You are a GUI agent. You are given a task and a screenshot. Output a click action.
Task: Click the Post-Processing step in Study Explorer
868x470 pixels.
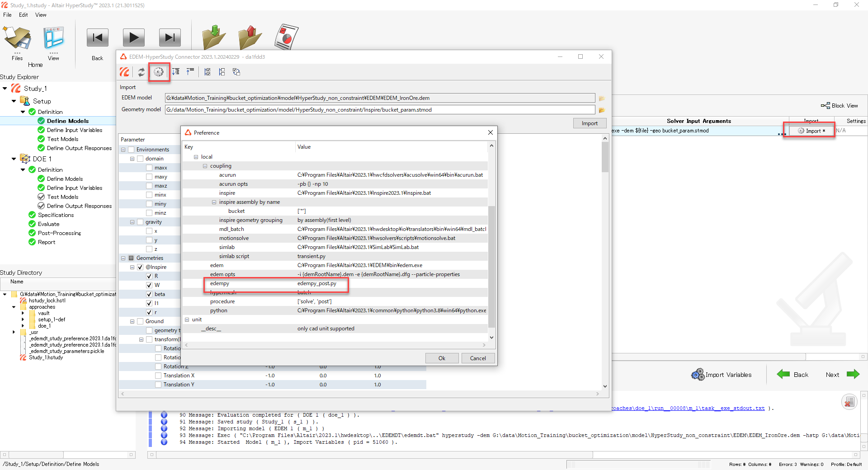[59, 233]
